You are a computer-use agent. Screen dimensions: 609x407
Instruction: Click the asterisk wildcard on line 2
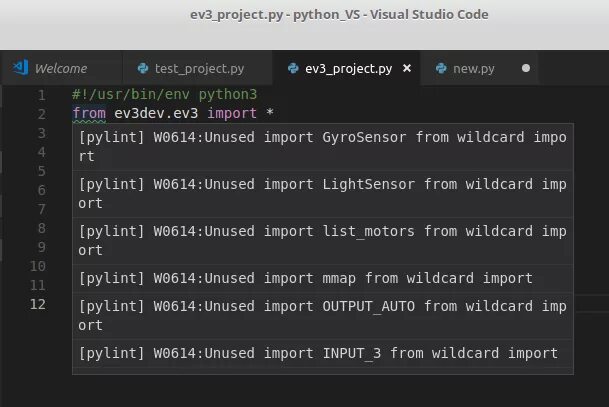[270, 113]
